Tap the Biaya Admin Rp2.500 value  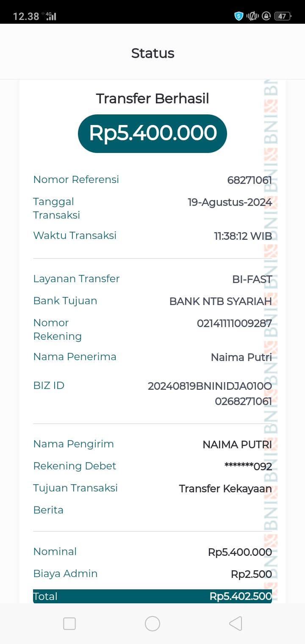(x=251, y=574)
